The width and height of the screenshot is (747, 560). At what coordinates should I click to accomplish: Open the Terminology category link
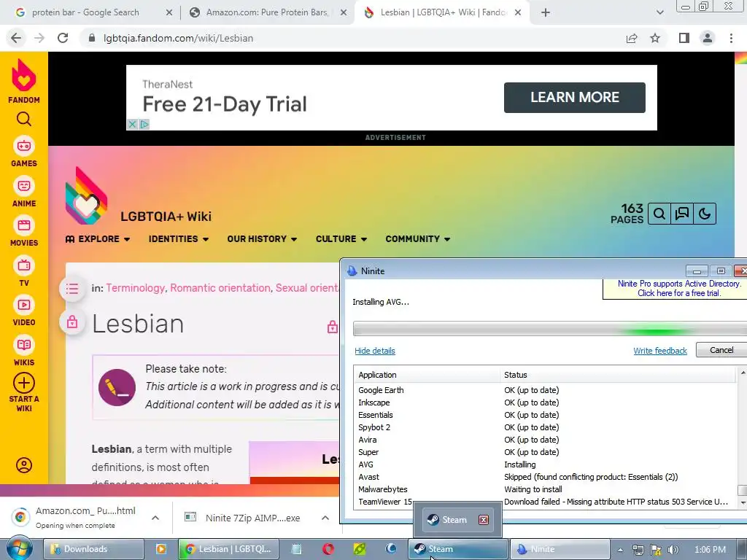point(135,288)
